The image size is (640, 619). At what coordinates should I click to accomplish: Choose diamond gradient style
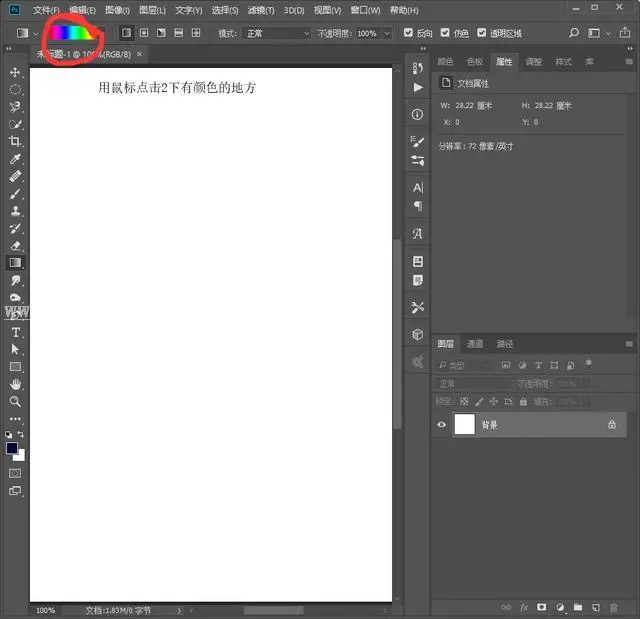click(196, 33)
